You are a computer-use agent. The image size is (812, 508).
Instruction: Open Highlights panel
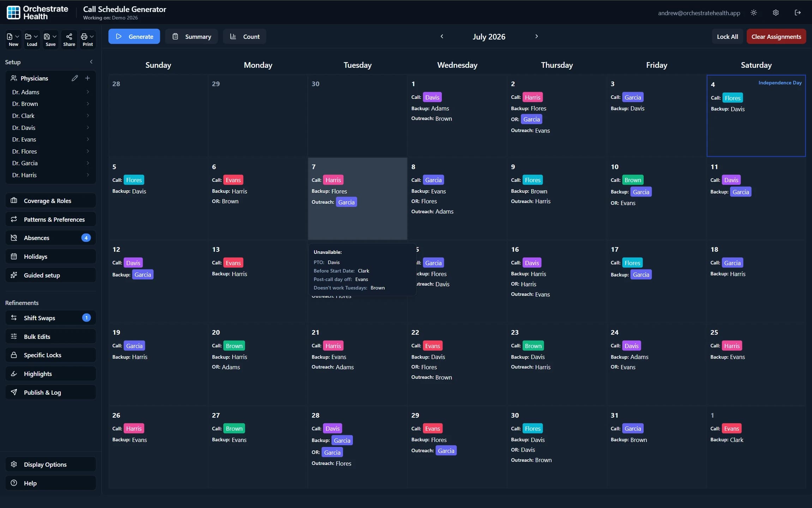pos(51,373)
